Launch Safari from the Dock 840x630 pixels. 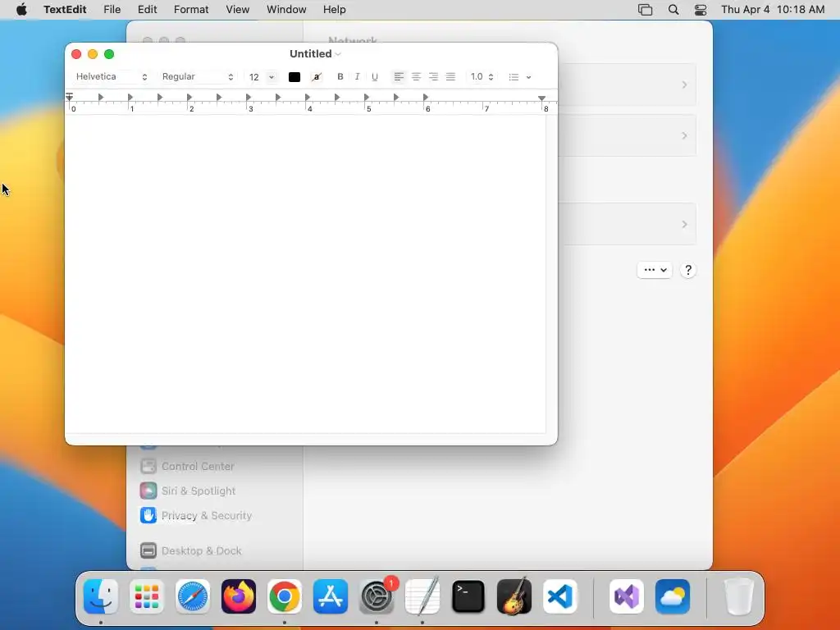[x=193, y=596]
